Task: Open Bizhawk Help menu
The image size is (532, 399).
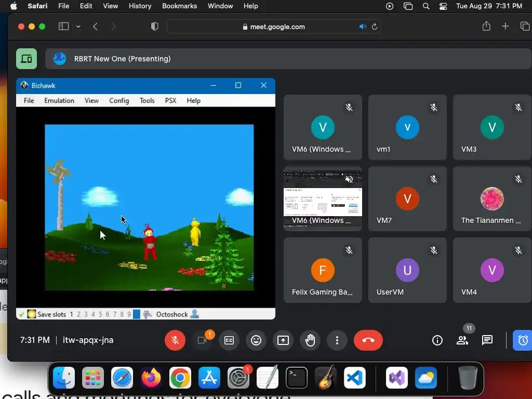Action: 193,100
